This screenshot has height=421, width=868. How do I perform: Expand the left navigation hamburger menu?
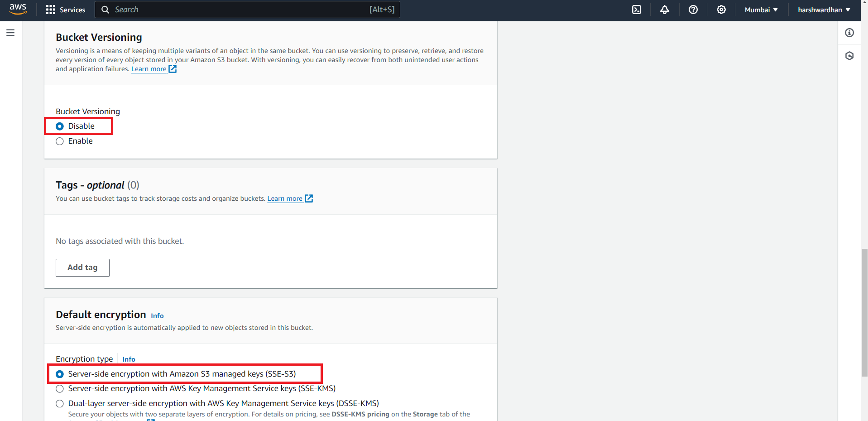click(x=10, y=33)
